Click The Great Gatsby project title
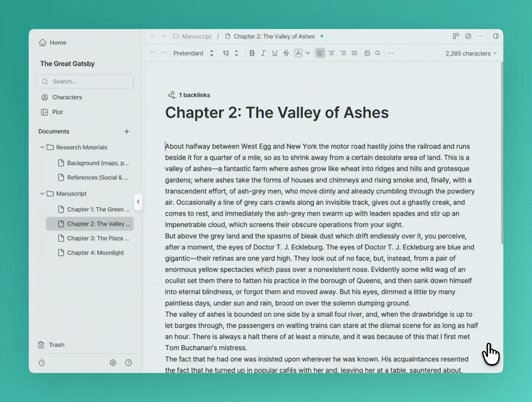 pos(67,64)
